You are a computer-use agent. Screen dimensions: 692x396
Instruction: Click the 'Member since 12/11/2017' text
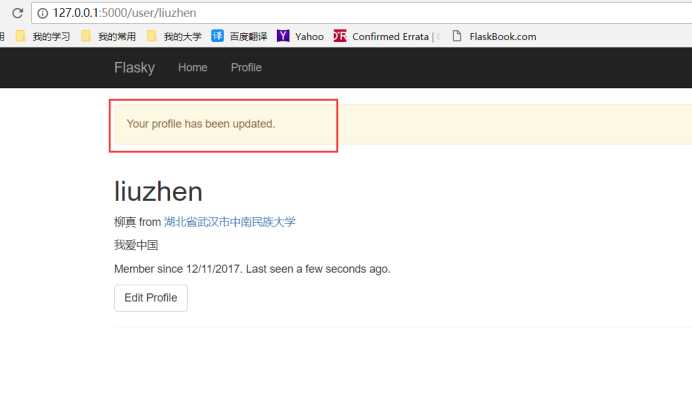coord(177,269)
